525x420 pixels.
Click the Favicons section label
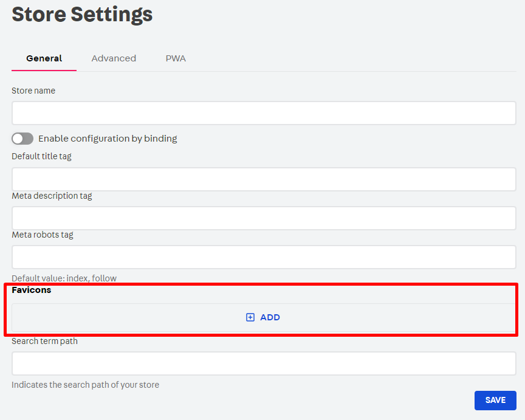tap(32, 290)
